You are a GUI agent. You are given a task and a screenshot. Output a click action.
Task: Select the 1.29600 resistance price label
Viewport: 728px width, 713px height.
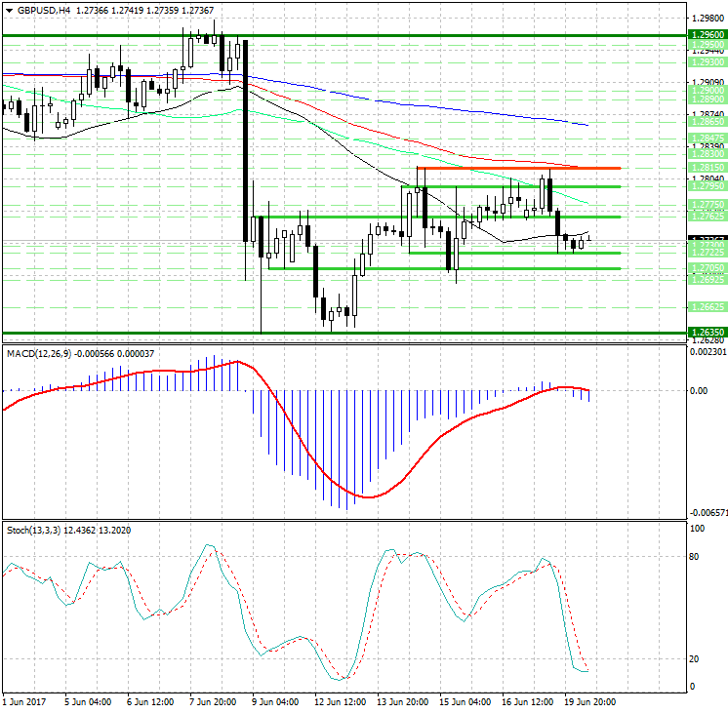[707, 34]
